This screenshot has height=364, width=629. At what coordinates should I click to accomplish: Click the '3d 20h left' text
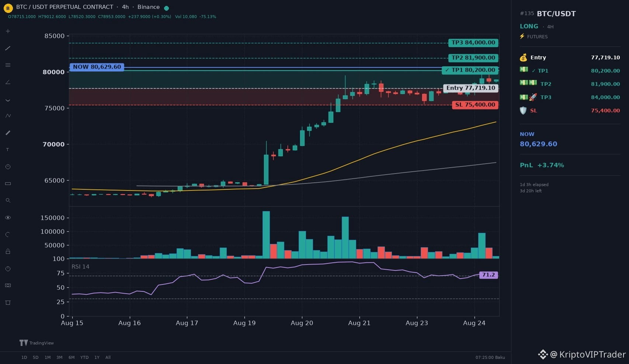531,191
